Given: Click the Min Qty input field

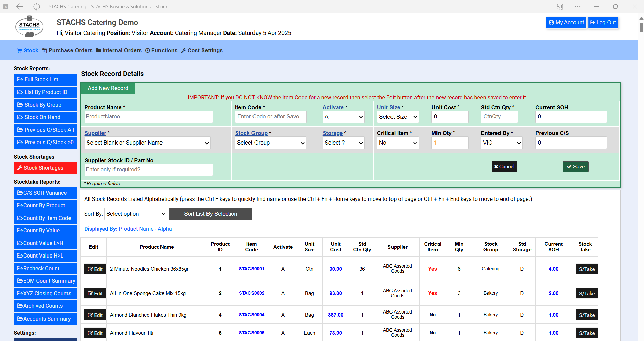Looking at the screenshot, I should pyautogui.click(x=450, y=143).
